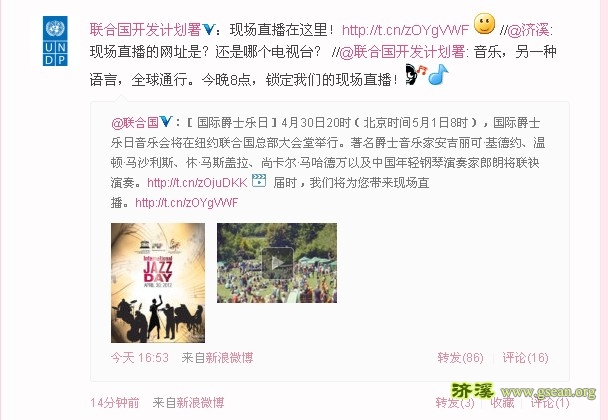This screenshot has width=608, height=420.
Task: Click the blue music note emoticon
Action: coord(438,74)
